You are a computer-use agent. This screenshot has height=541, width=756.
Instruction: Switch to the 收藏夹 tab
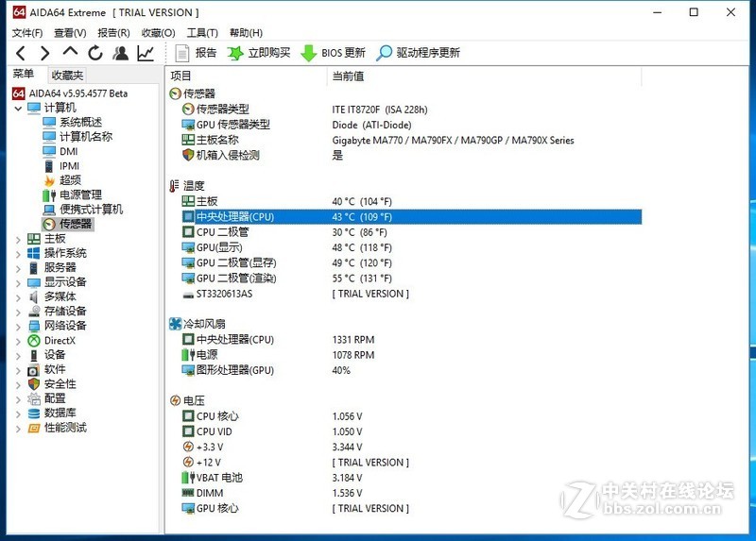pyautogui.click(x=67, y=76)
